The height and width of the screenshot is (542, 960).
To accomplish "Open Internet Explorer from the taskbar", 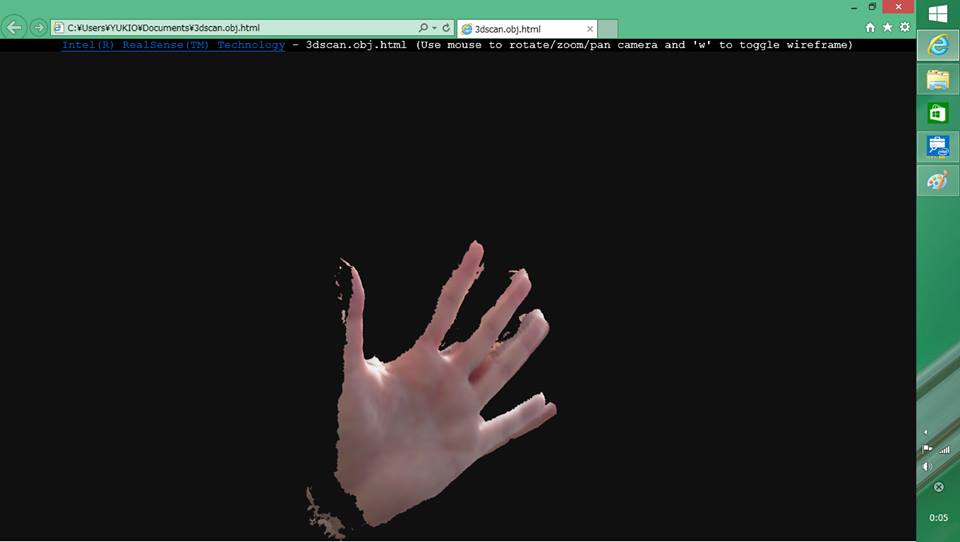I will 937,46.
